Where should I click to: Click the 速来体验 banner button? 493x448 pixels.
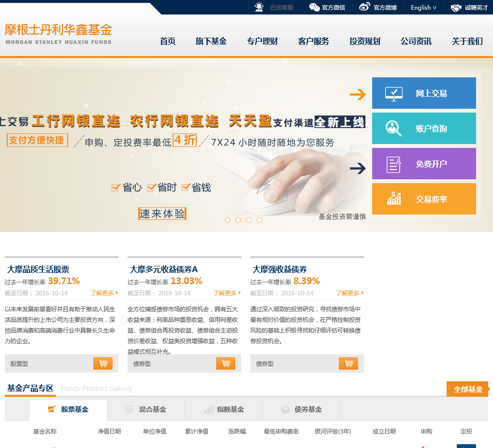coord(162,214)
